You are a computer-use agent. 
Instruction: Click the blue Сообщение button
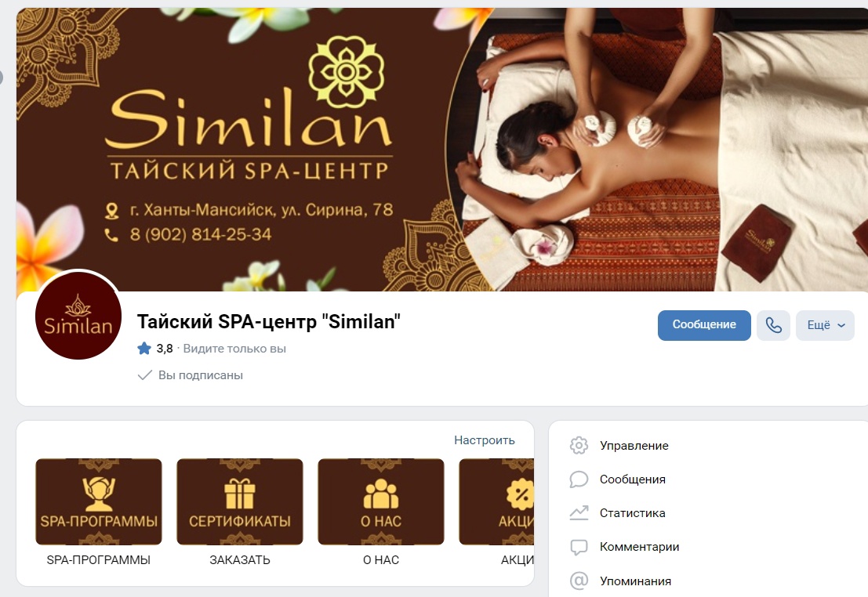(x=704, y=325)
